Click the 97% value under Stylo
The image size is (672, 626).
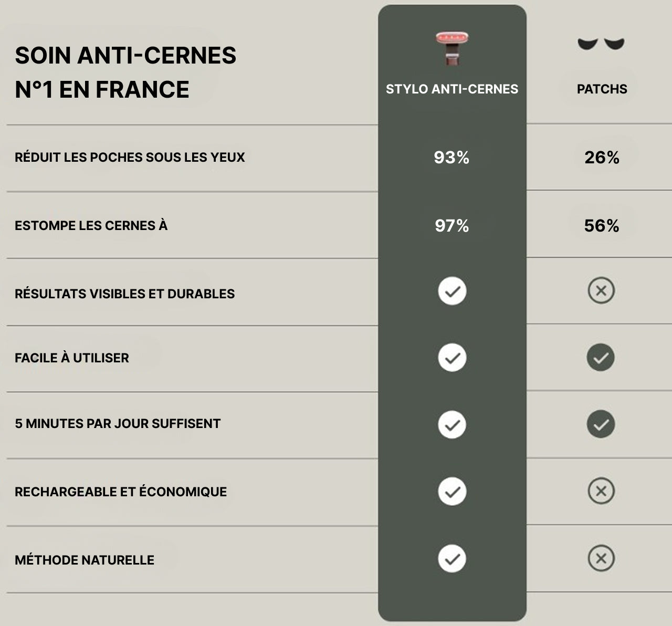click(x=451, y=226)
